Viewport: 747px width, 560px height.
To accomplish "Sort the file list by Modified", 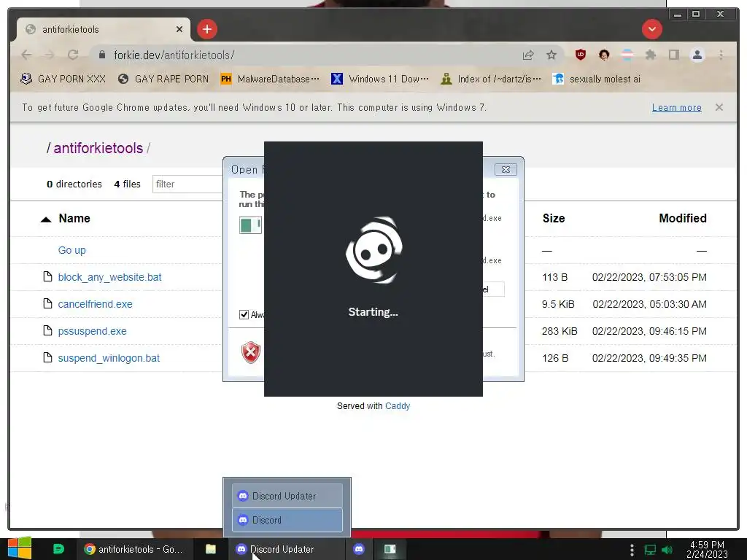I will (x=683, y=218).
